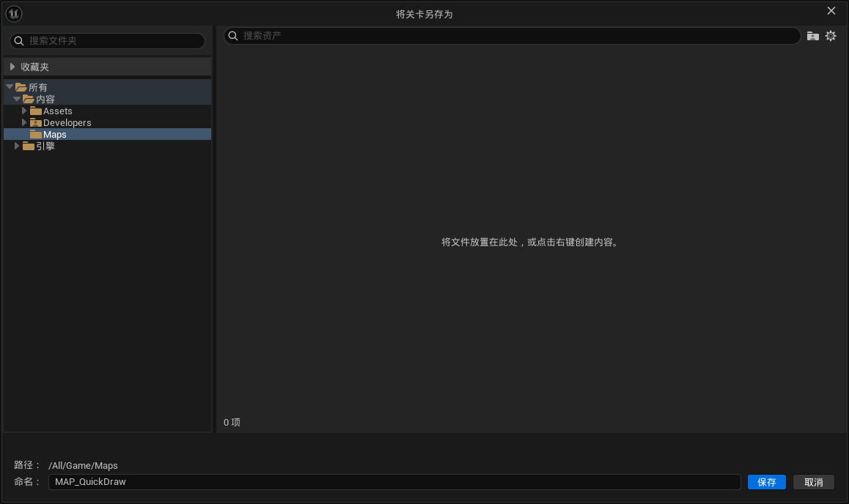Screen dimensions: 849x504
Task: Select the 引擎 folder row
Action: (x=107, y=146)
